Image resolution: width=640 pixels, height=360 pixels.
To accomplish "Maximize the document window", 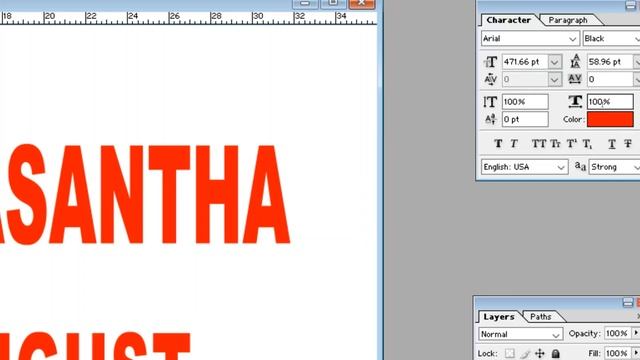I will (333, 4).
